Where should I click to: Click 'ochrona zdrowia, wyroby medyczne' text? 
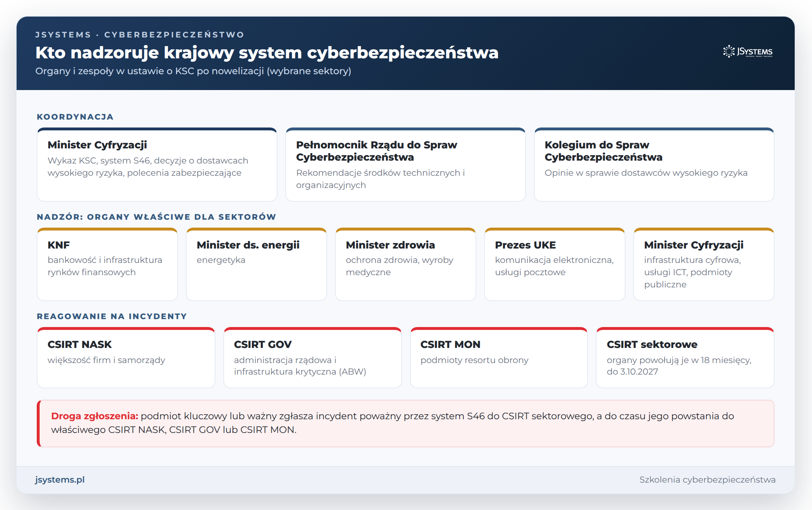click(x=400, y=266)
